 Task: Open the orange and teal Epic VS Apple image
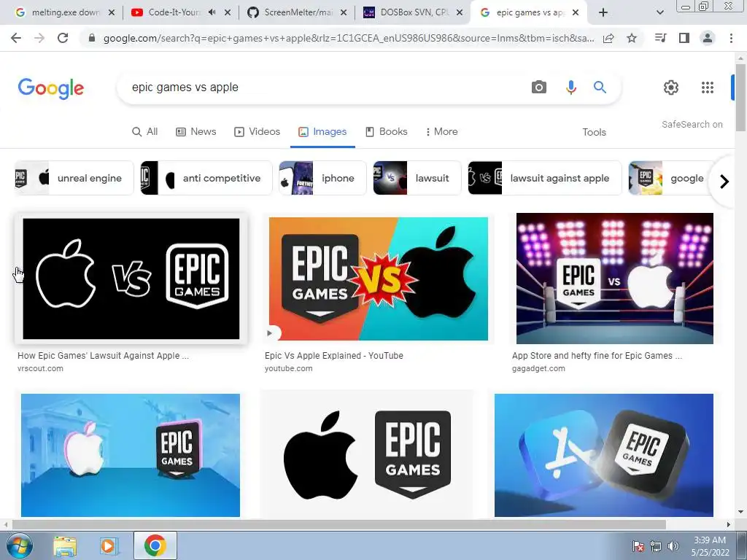coord(379,279)
